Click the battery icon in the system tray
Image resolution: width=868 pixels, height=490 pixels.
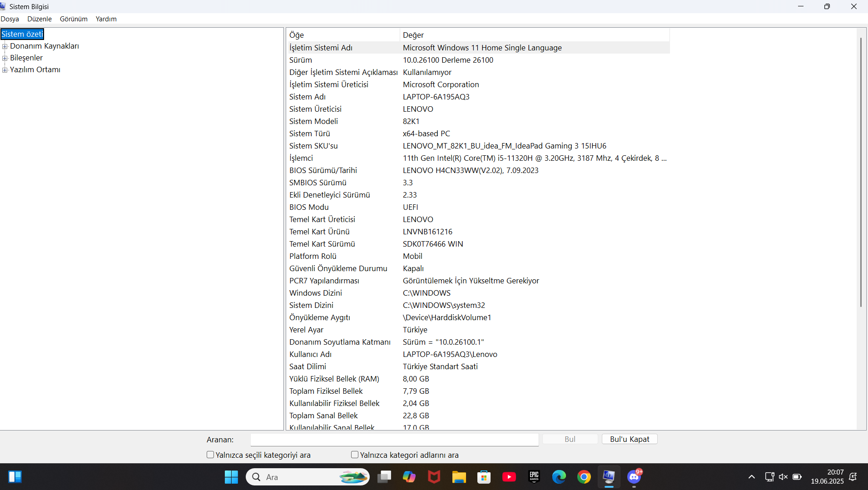coord(797,477)
